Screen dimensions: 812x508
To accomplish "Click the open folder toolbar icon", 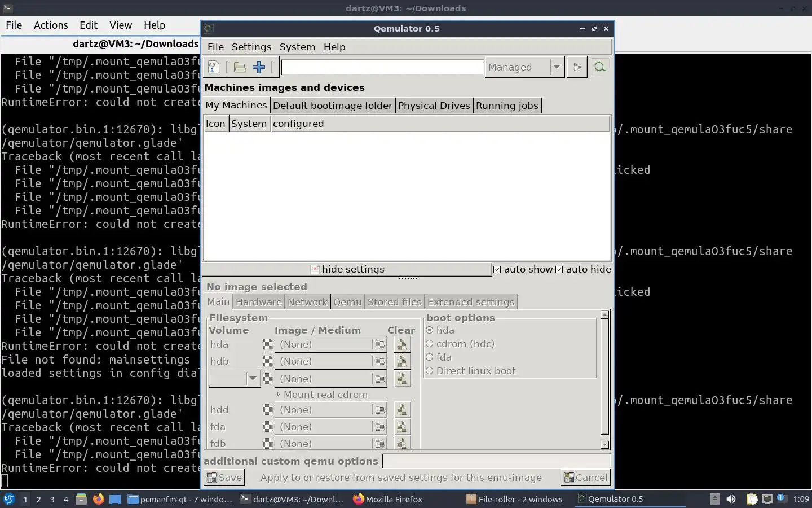I will 240,67.
